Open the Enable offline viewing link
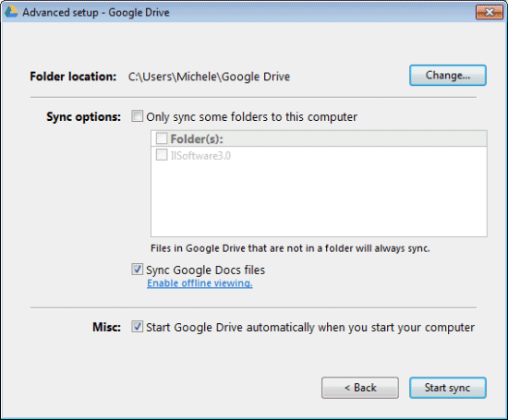 (x=200, y=283)
